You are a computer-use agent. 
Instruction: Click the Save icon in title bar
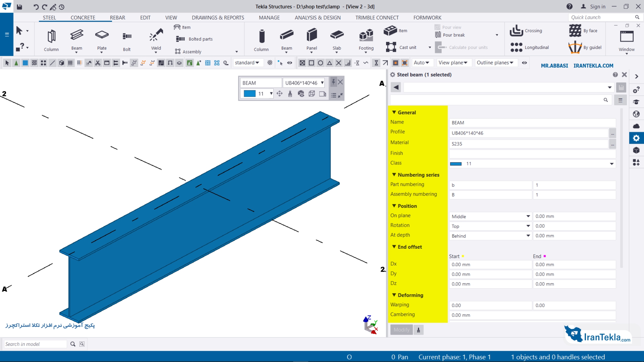(x=20, y=6)
